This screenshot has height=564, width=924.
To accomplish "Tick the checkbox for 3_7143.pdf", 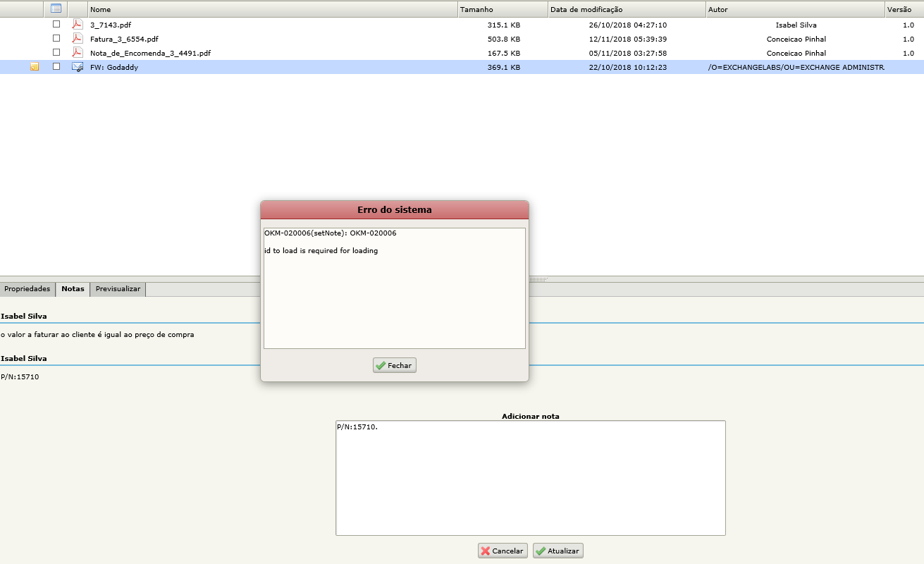I will click(56, 24).
